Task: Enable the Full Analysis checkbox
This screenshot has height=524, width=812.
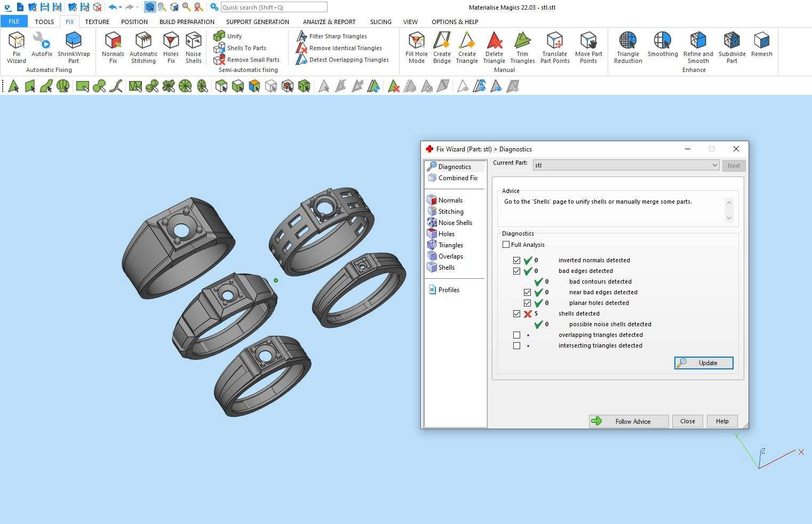Action: pyautogui.click(x=506, y=245)
